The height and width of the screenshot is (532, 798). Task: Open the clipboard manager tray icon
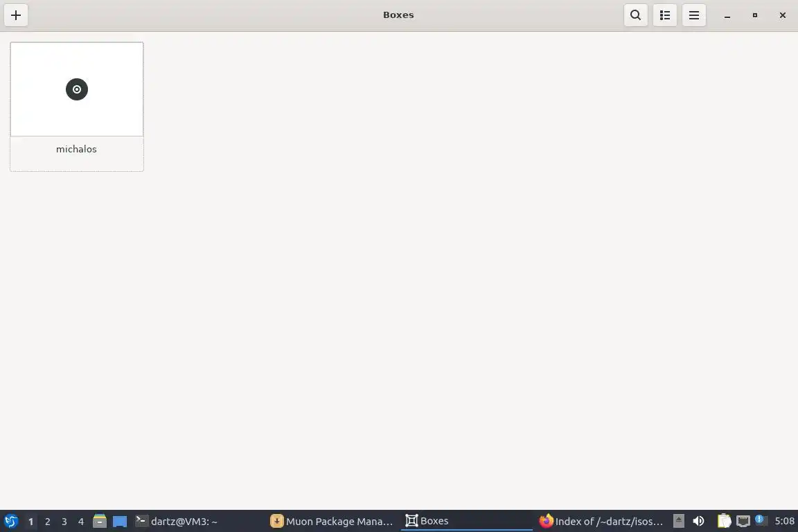tap(724, 521)
